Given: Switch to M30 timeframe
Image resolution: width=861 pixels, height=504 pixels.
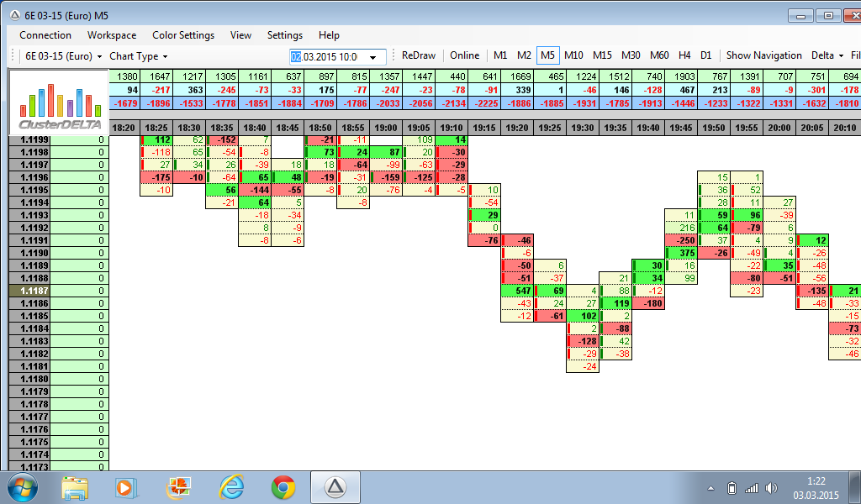Looking at the screenshot, I should pyautogui.click(x=631, y=55).
